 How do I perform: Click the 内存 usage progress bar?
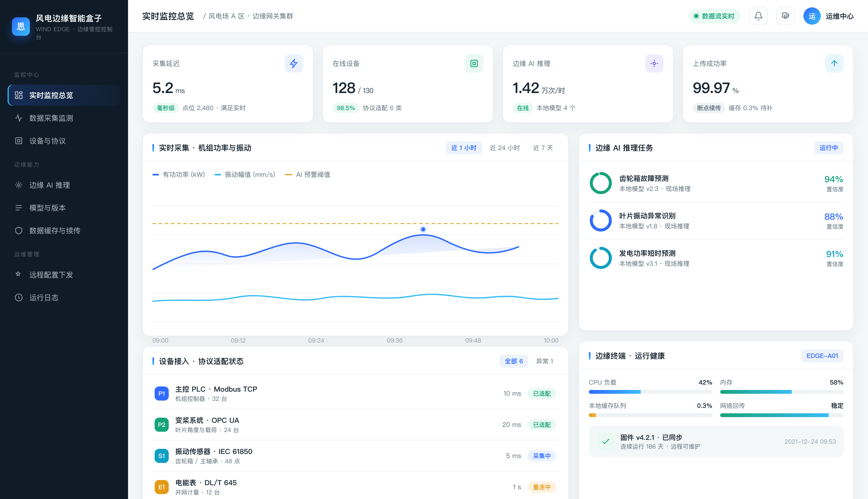pyautogui.click(x=781, y=392)
